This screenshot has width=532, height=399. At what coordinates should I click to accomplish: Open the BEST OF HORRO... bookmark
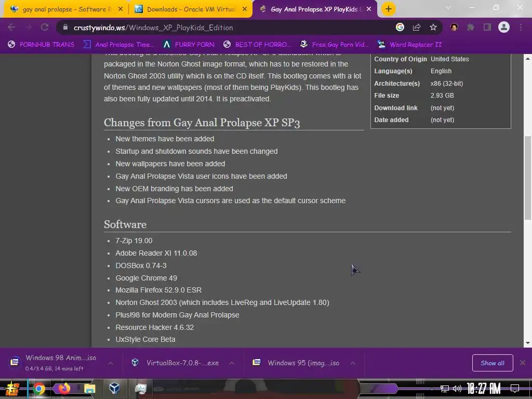pos(257,45)
